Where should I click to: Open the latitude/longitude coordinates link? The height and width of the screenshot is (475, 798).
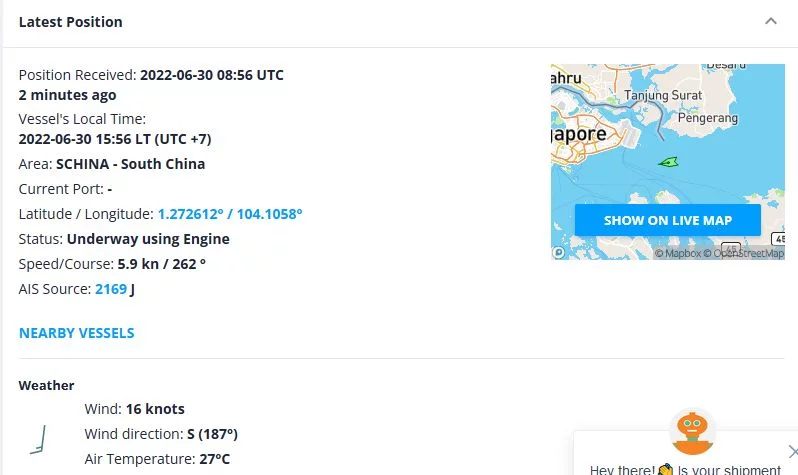click(x=230, y=214)
